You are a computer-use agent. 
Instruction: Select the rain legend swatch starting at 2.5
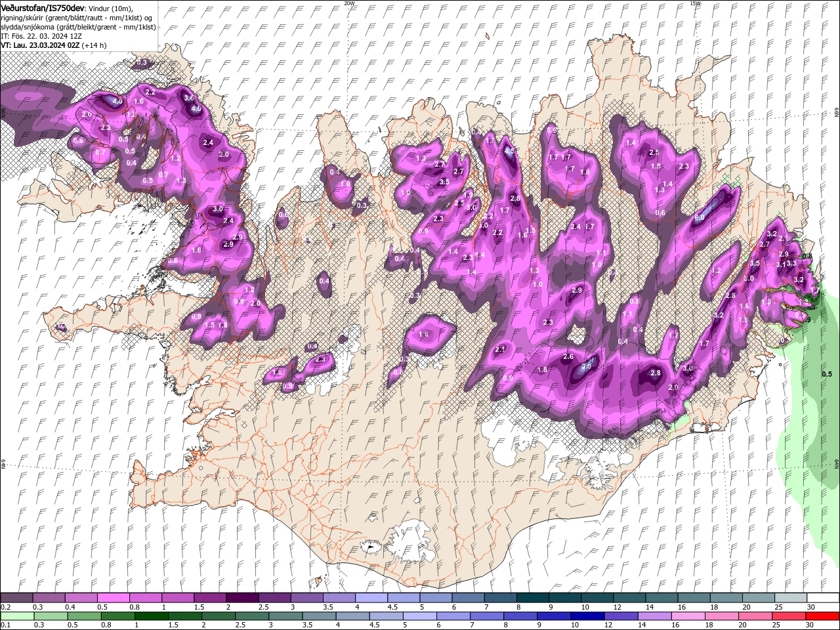[252, 616]
